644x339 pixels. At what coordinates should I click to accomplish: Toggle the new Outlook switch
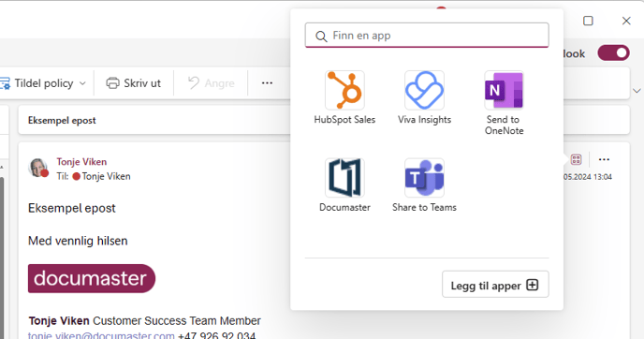tap(614, 53)
